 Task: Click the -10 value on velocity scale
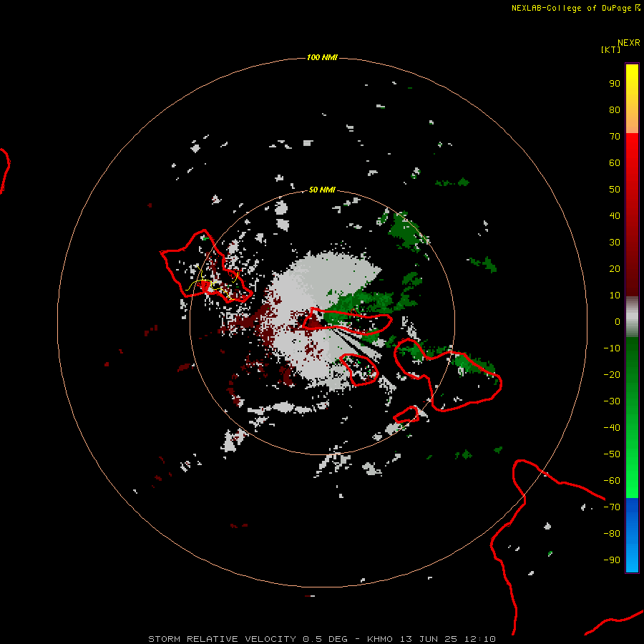[612, 348]
